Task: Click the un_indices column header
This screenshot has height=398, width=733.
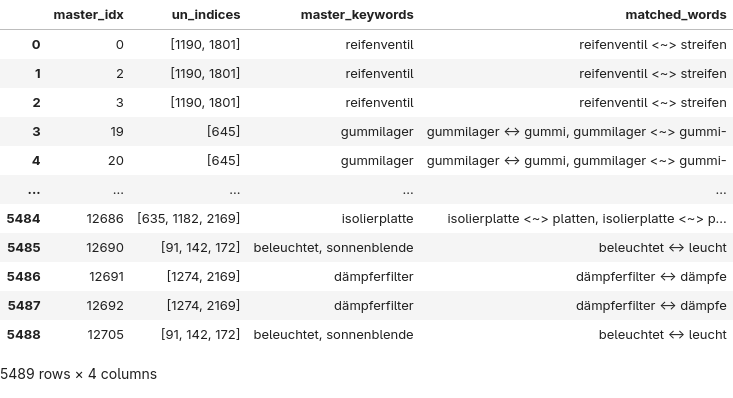Action: pos(206,15)
